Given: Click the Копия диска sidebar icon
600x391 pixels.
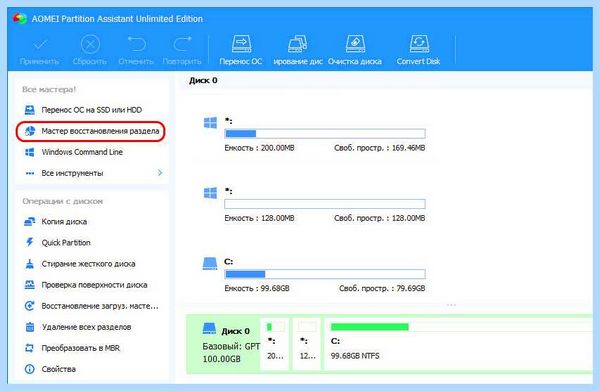Looking at the screenshot, I should [x=29, y=222].
